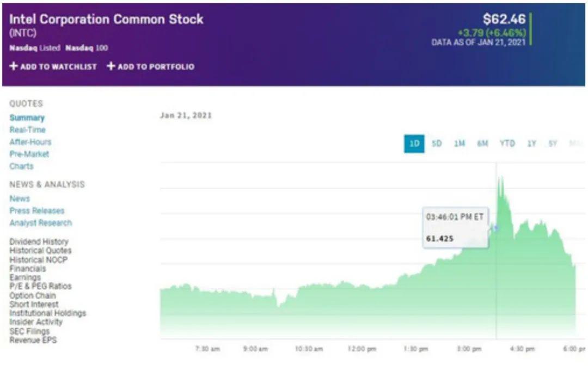588x369 pixels.
Task: Switch chart to 1M range
Action: pyautogui.click(x=460, y=144)
